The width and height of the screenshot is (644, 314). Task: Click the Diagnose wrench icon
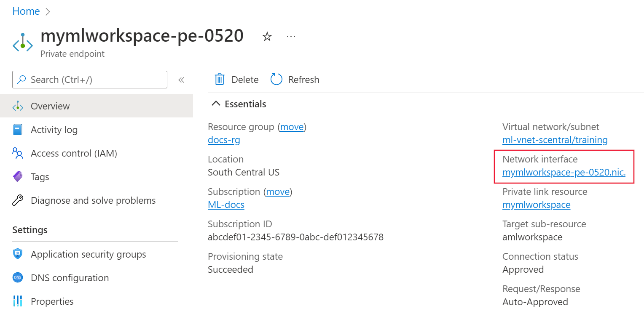pyautogui.click(x=18, y=200)
